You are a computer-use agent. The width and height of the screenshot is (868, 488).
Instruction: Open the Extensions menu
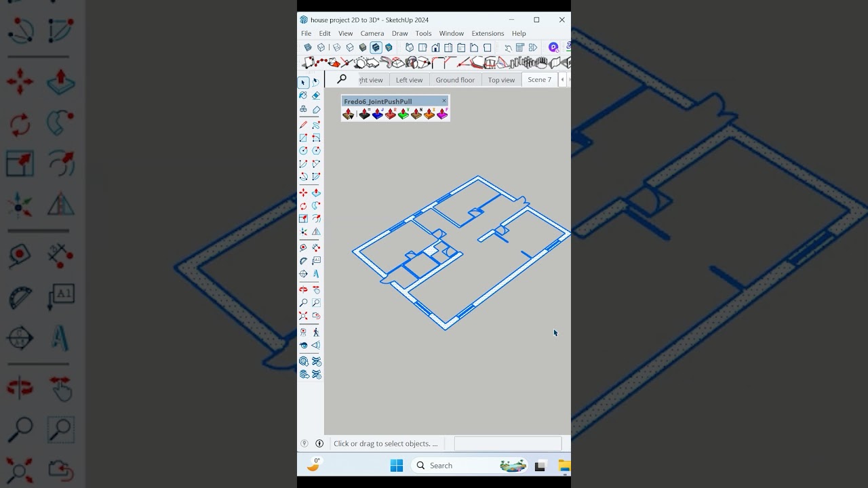pos(488,33)
